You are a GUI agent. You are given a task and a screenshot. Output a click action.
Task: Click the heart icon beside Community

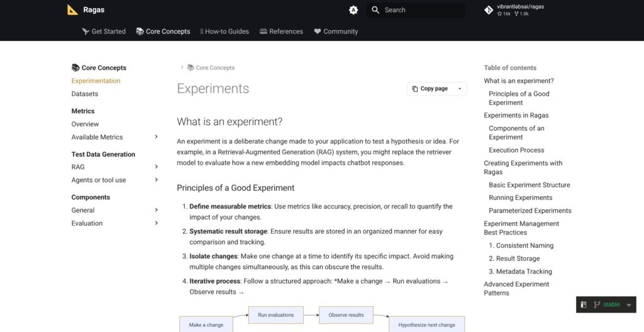point(318,31)
